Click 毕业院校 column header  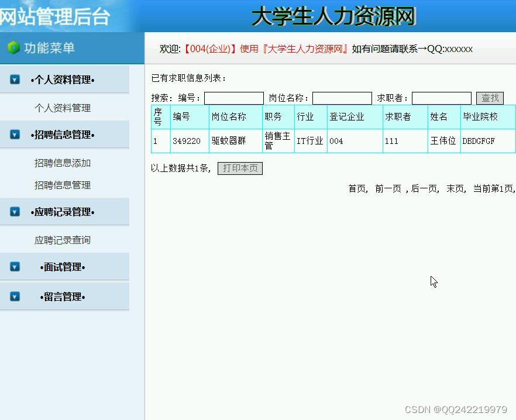point(488,117)
